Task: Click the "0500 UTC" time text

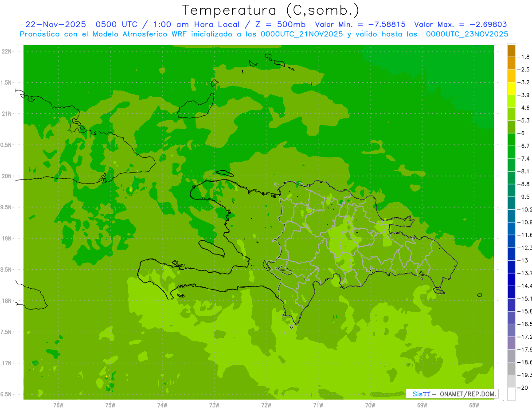Action: coord(118,24)
